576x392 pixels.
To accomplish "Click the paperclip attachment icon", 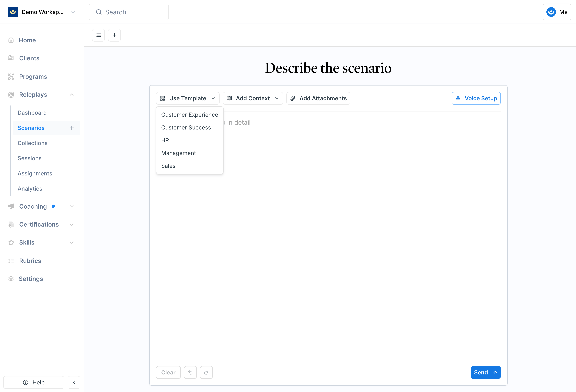I will point(293,98).
